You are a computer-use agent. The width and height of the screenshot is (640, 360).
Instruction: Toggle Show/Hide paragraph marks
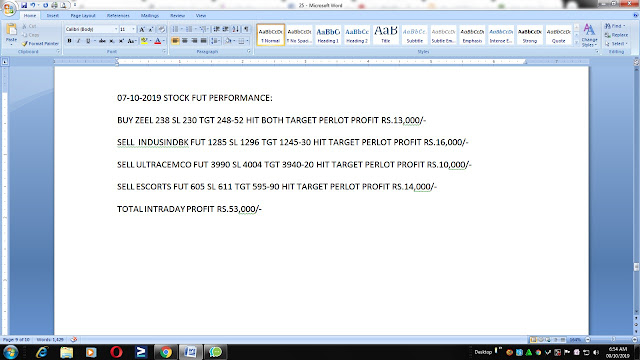coord(246,29)
